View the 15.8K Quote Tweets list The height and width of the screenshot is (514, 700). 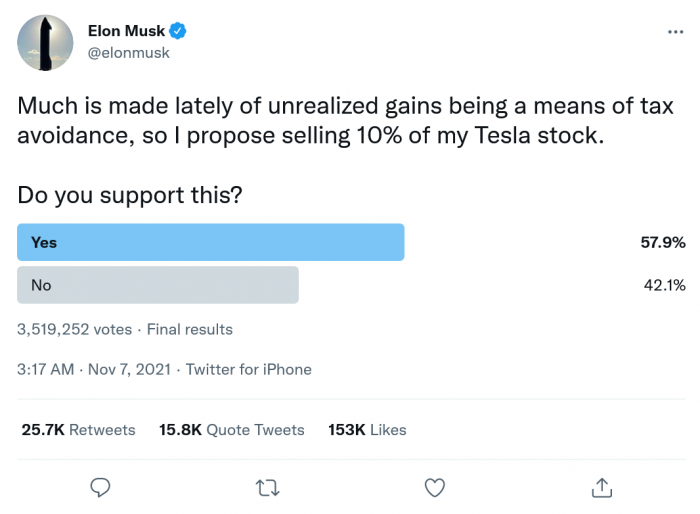(231, 429)
